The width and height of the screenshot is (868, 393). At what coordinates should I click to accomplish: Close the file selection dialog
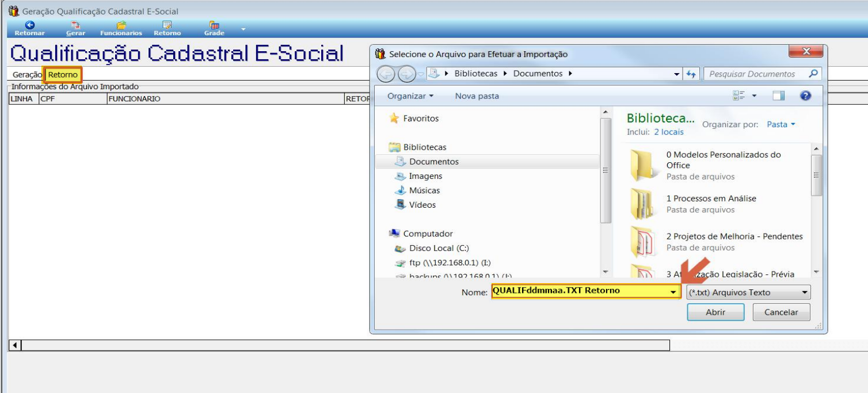805,52
